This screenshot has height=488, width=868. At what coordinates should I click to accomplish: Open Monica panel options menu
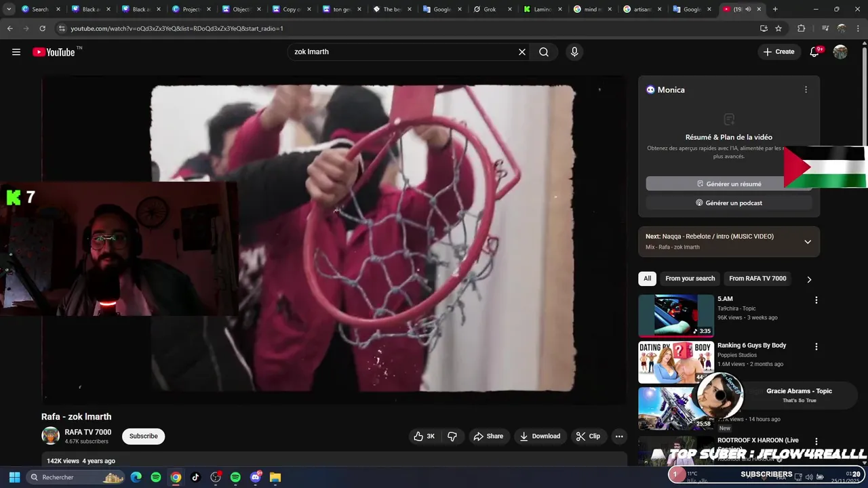(x=806, y=89)
